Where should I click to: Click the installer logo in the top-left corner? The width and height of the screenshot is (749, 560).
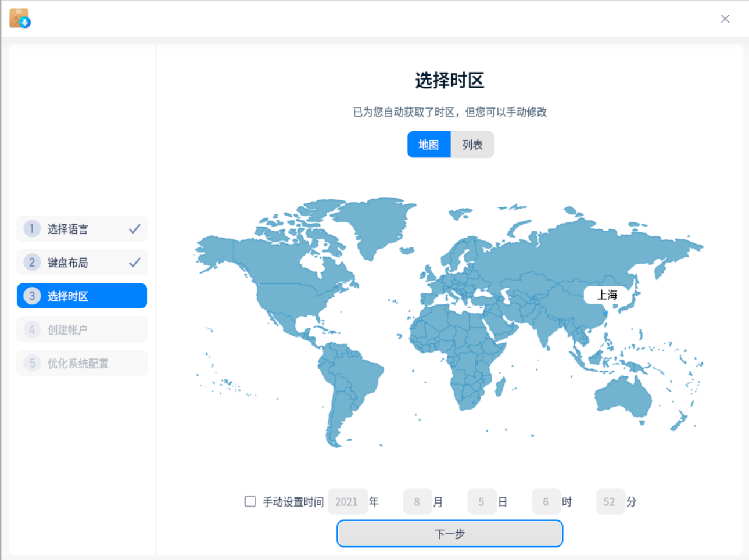[x=19, y=18]
